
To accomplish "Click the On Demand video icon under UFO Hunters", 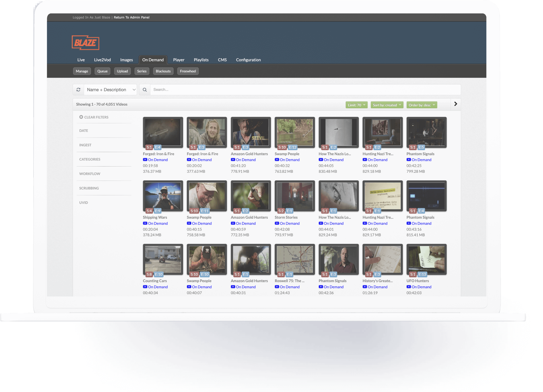I will [409, 287].
